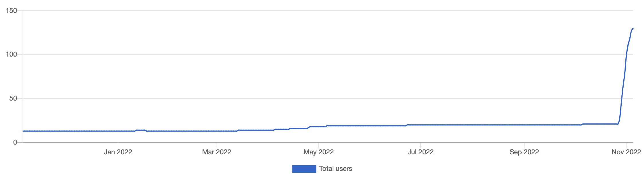Click the Mar 2022 x-axis label
Viewport: 644px width, 180px height.
coord(217,152)
